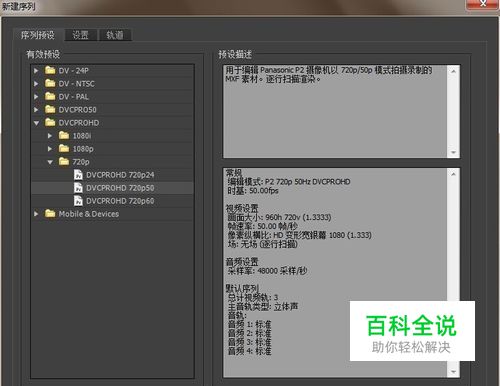500x386 pixels.
Task: Click the 采样率: 48000 line
Action: [267, 271]
